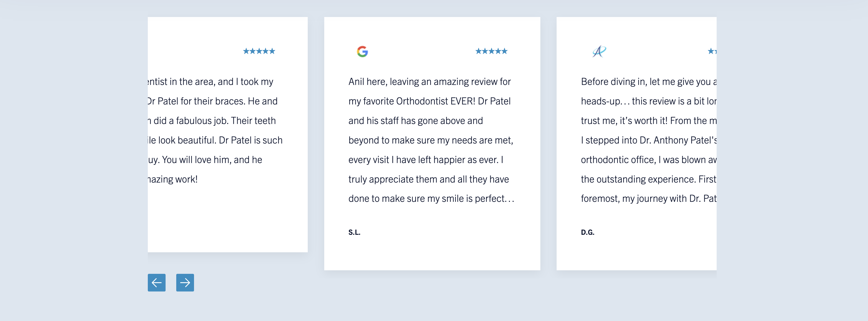Viewport: 868px width, 321px height.
Task: Click the partially visible stars on D.G.'s review
Action: [712, 51]
